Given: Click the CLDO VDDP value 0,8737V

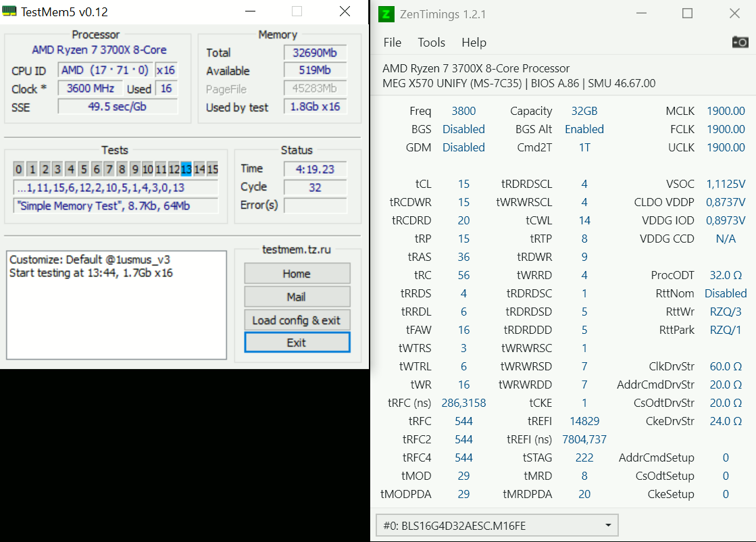Looking at the screenshot, I should click(726, 202).
